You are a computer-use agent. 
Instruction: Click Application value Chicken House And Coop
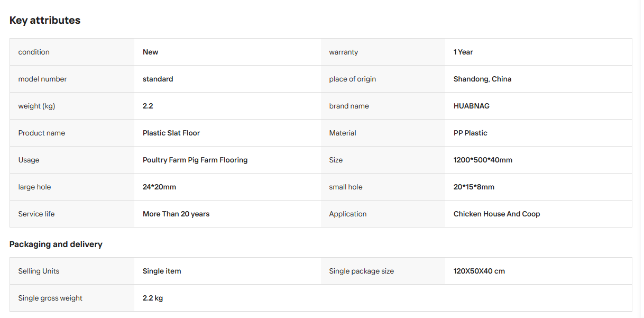tap(496, 214)
